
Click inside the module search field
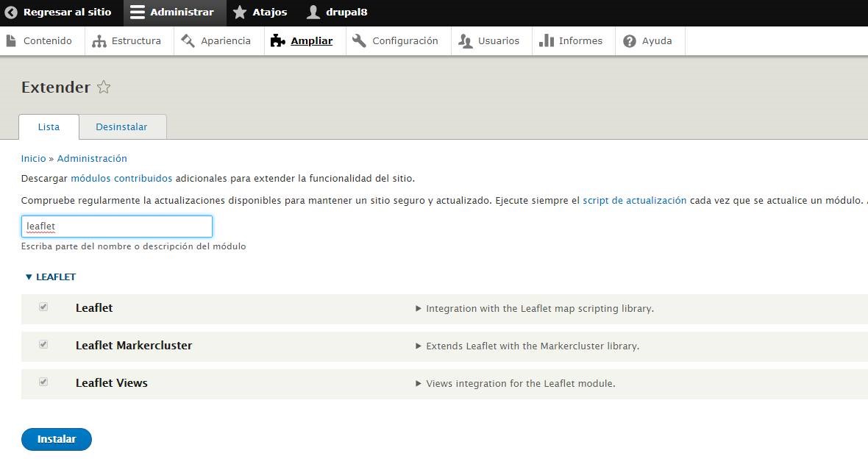click(x=116, y=226)
